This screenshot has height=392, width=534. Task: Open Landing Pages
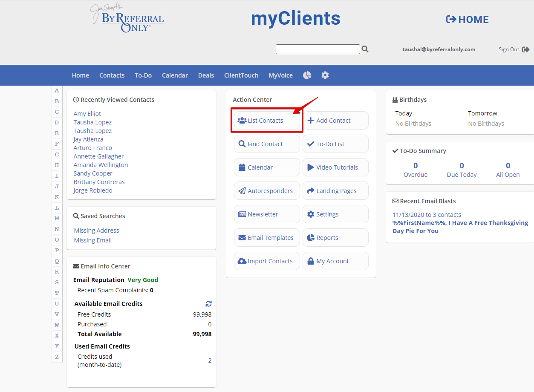tap(335, 191)
